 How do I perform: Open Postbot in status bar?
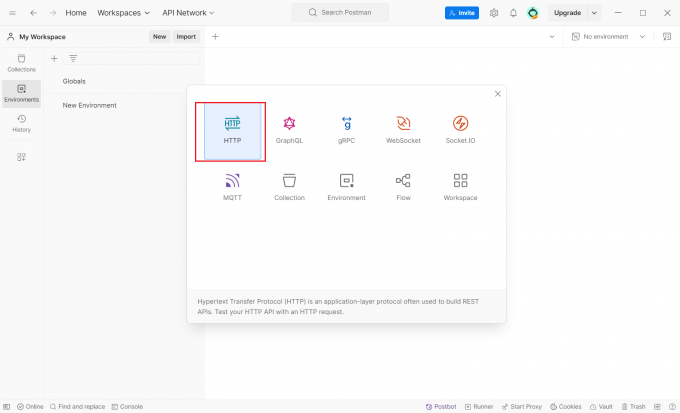pos(441,406)
